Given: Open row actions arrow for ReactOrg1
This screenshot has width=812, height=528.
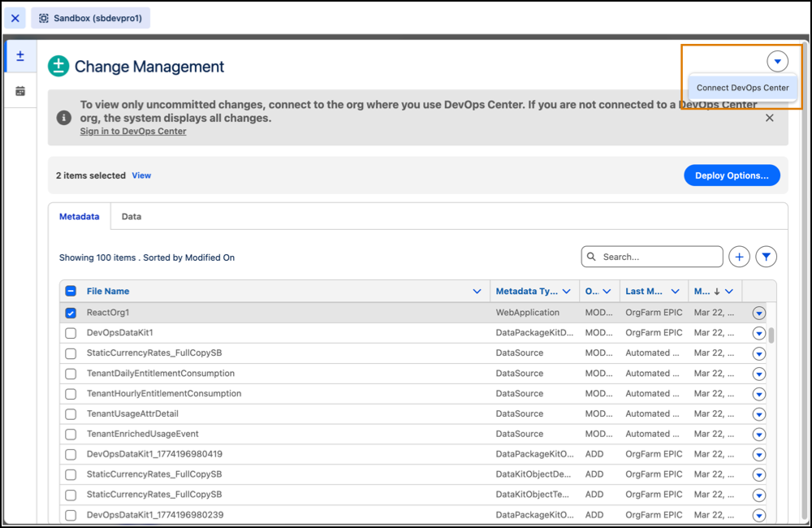Looking at the screenshot, I should pos(758,313).
